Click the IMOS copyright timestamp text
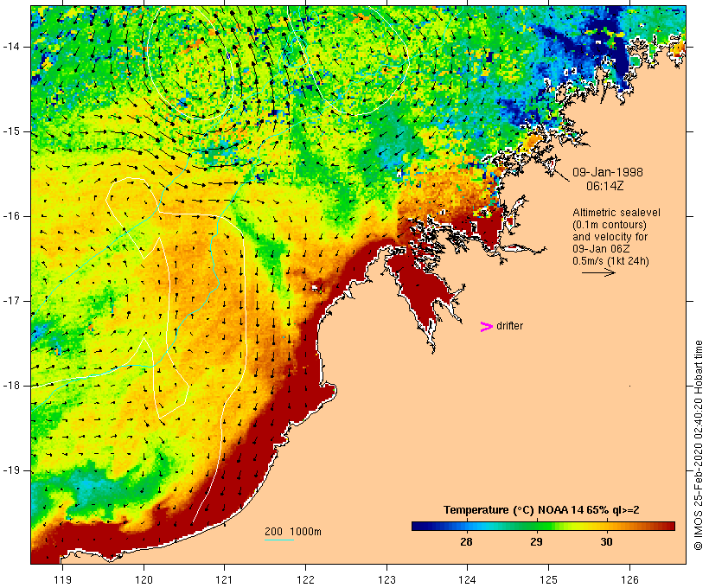 698,445
